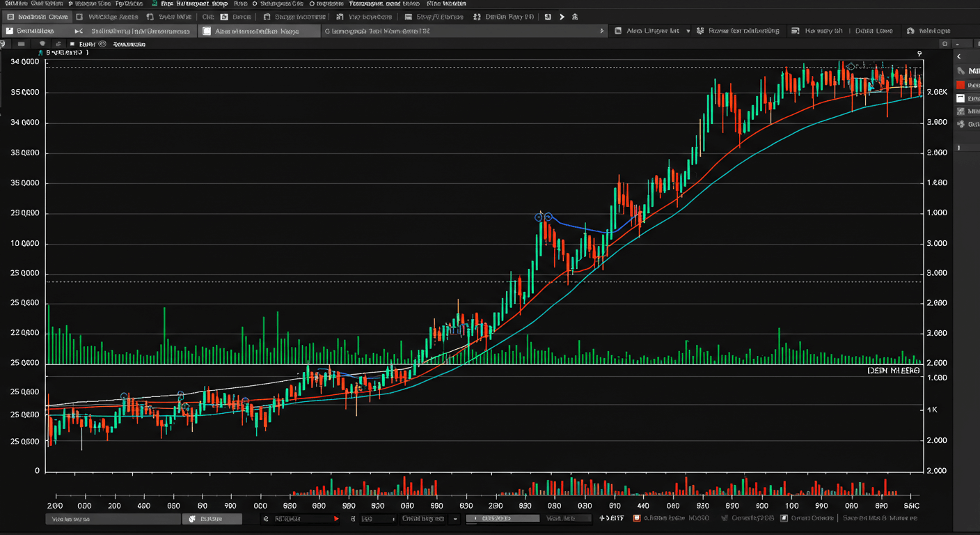The image size is (980, 535).
Task: Click the play arrow icon in the top toolbar
Action: 562,17
